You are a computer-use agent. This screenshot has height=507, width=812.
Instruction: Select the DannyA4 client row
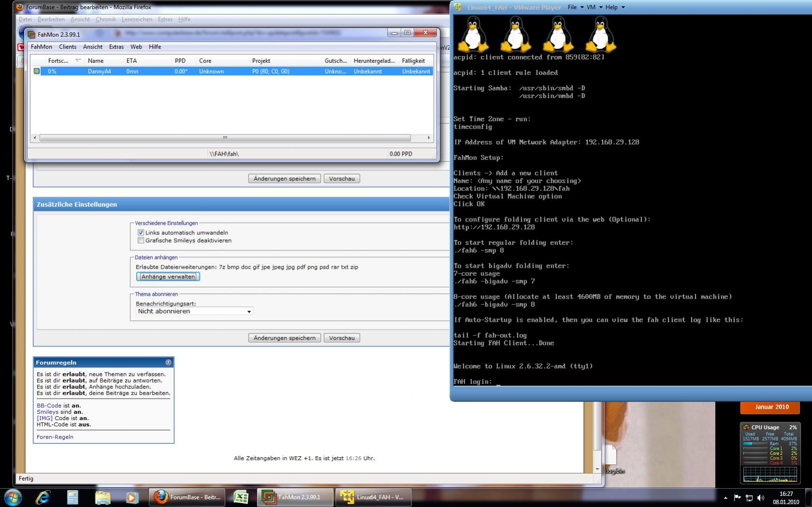tap(232, 71)
